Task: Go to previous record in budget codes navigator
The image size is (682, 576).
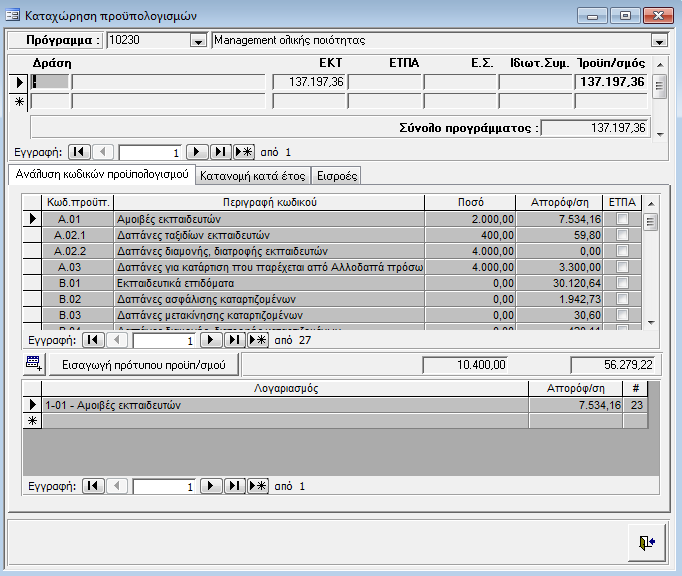Action: pos(117,340)
